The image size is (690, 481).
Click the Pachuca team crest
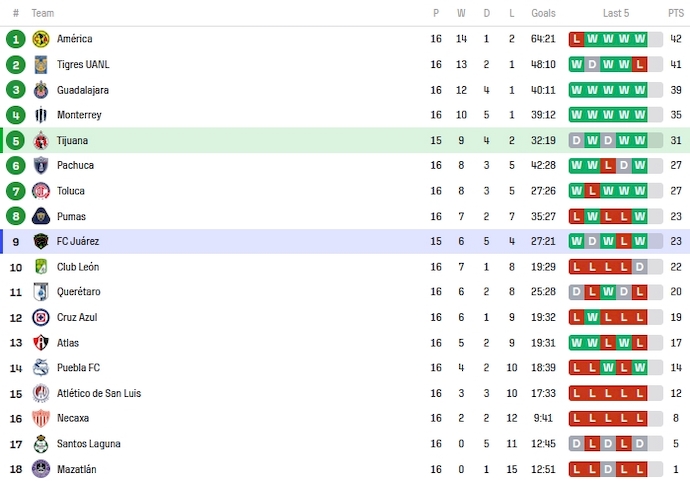click(41, 165)
